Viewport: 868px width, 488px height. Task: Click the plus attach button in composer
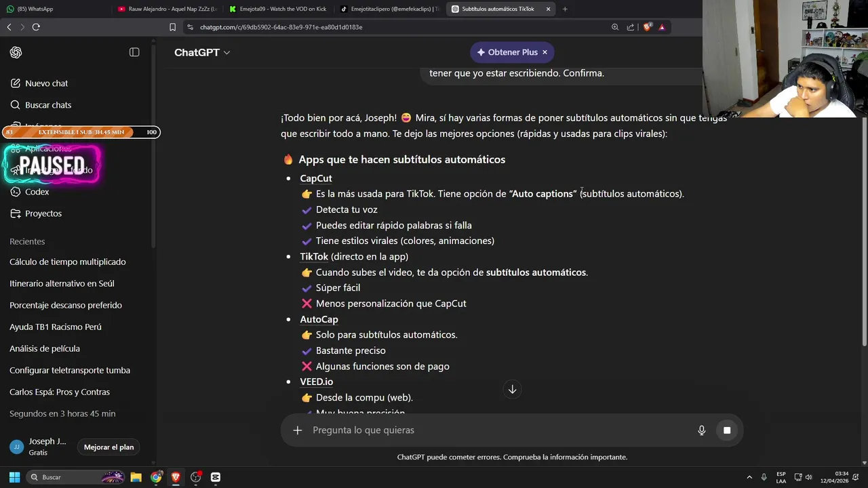[297, 430]
